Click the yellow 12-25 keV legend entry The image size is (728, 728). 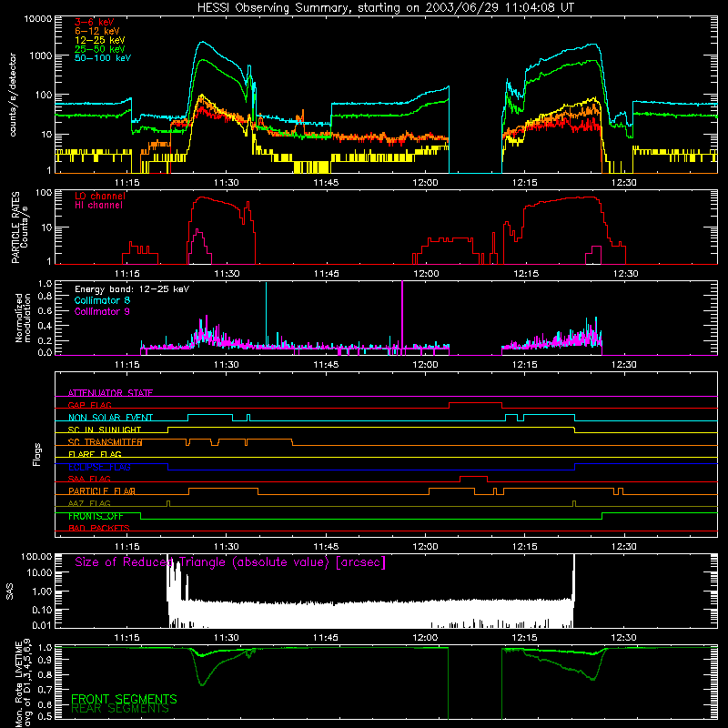[x=100, y=40]
